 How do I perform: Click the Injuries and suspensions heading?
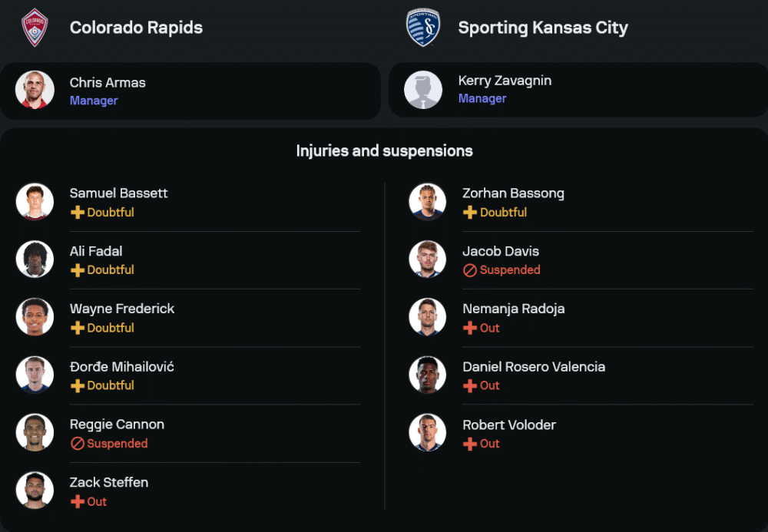tap(384, 150)
